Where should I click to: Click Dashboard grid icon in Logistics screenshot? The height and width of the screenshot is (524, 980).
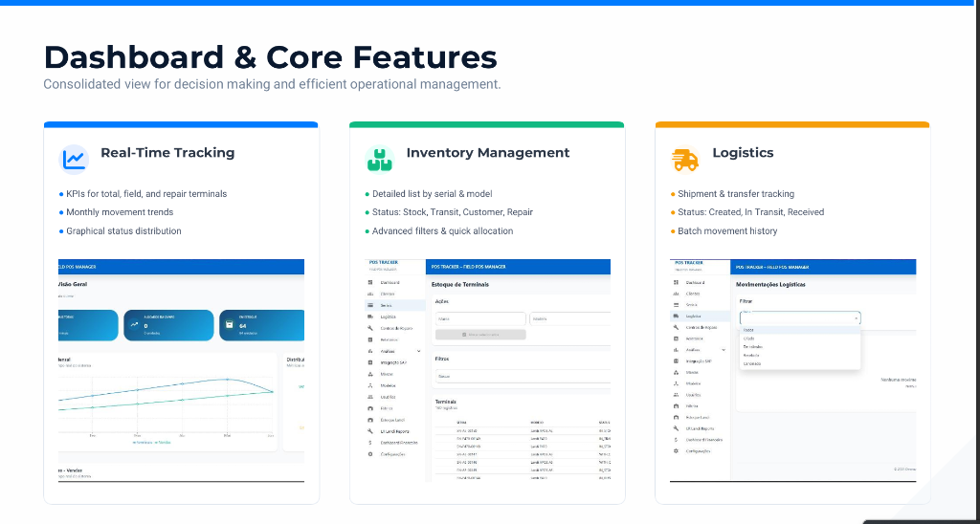point(676,282)
